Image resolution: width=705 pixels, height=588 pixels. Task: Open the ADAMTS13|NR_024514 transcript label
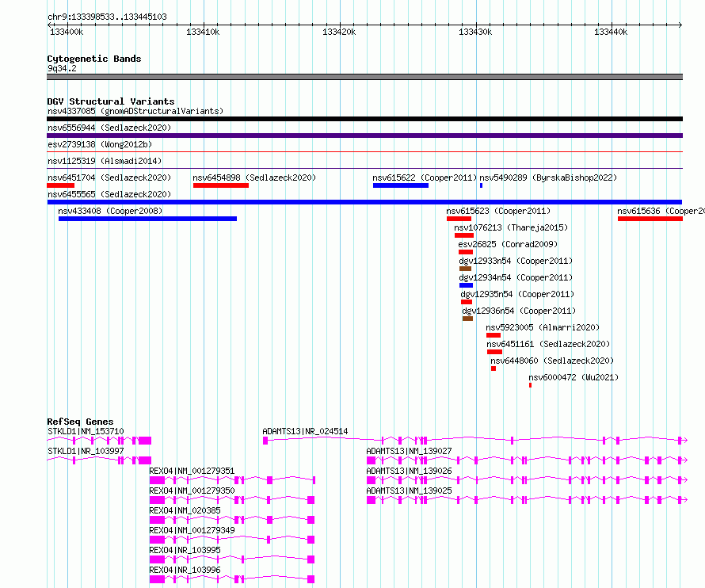click(x=305, y=431)
